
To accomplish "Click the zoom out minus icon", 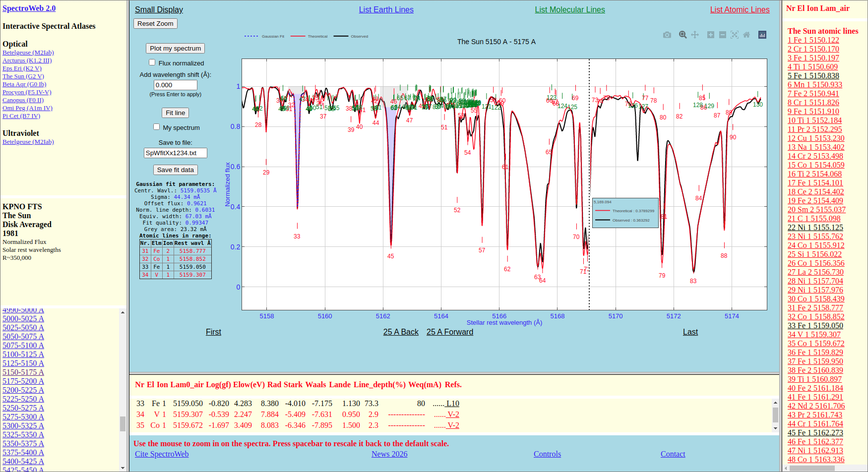I will pos(723,35).
